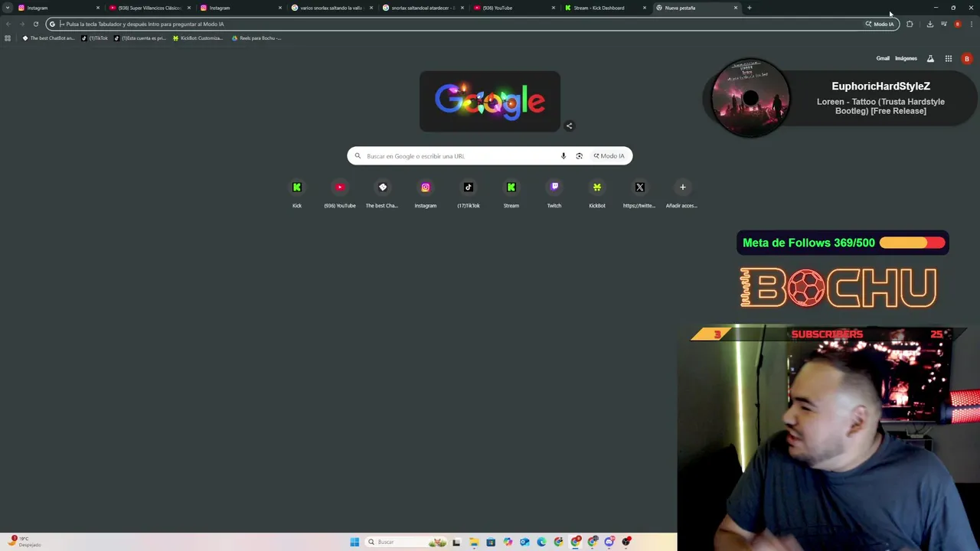The height and width of the screenshot is (551, 980).
Task: Open File Explorer from taskbar
Action: (474, 542)
